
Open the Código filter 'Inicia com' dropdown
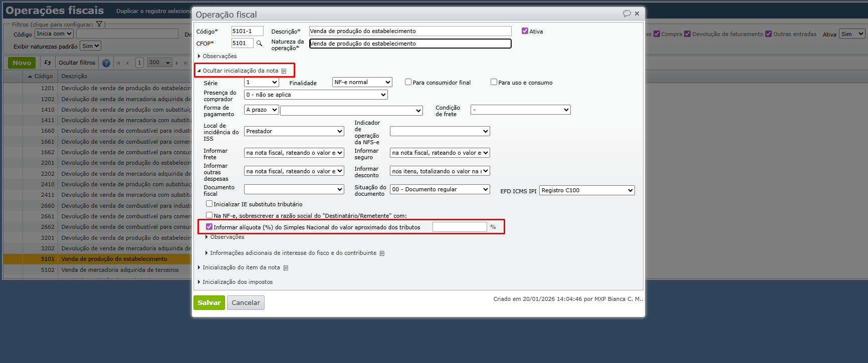54,34
